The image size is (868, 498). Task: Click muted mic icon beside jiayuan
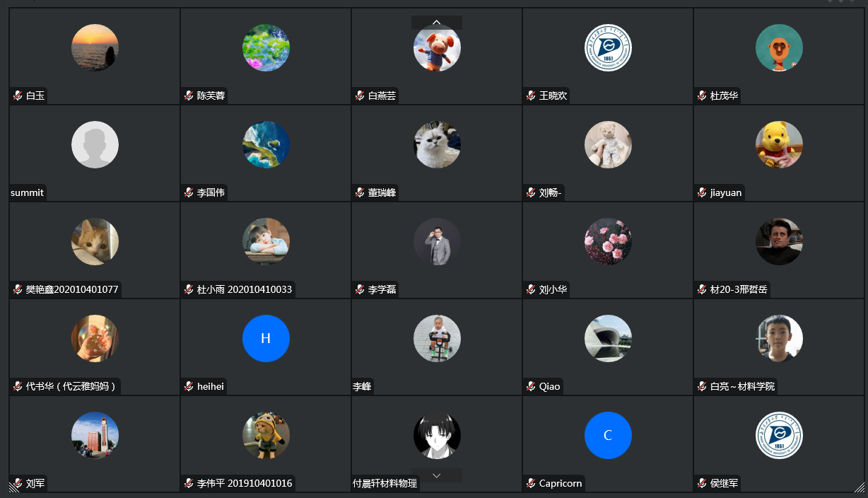(702, 192)
